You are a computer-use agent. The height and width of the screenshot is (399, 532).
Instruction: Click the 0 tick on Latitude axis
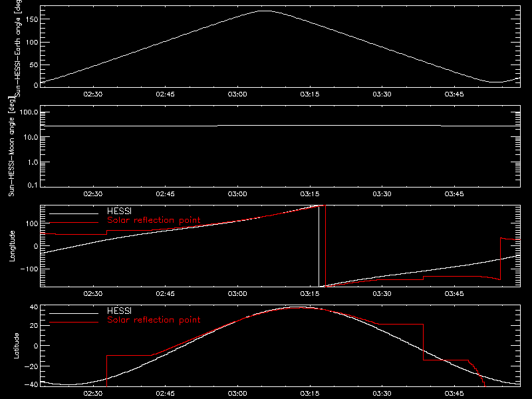[36, 346]
